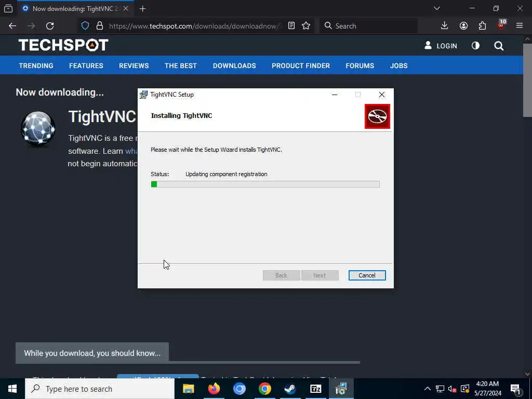Bookmark this page with the star
532x399 pixels.
pyautogui.click(x=306, y=26)
